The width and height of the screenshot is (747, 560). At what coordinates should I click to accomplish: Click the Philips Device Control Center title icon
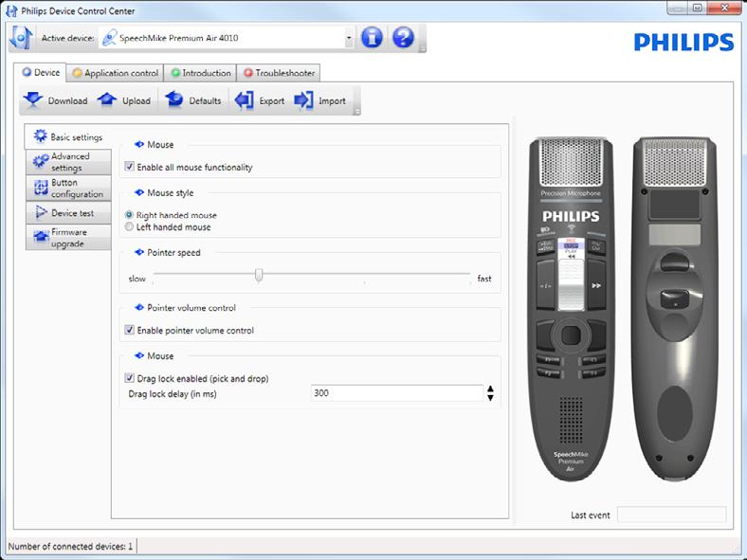[11, 10]
